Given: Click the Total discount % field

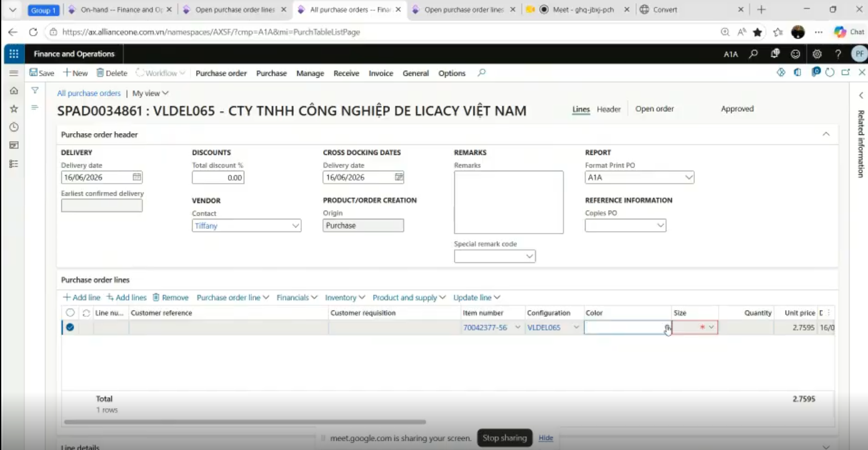Looking at the screenshot, I should (218, 177).
